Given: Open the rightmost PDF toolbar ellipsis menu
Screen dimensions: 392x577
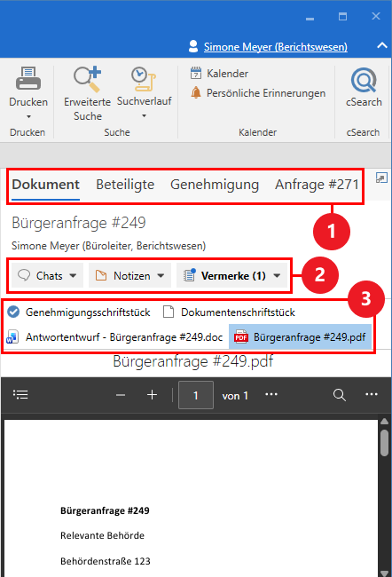Looking at the screenshot, I should click(372, 394).
